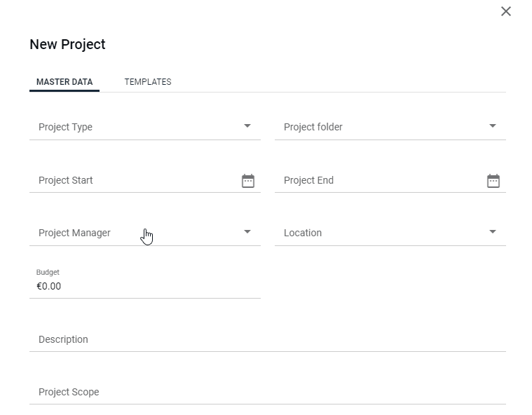Expand the Project Type dropdown arrow
Image resolution: width=532 pixels, height=415 pixels.
[x=247, y=126]
